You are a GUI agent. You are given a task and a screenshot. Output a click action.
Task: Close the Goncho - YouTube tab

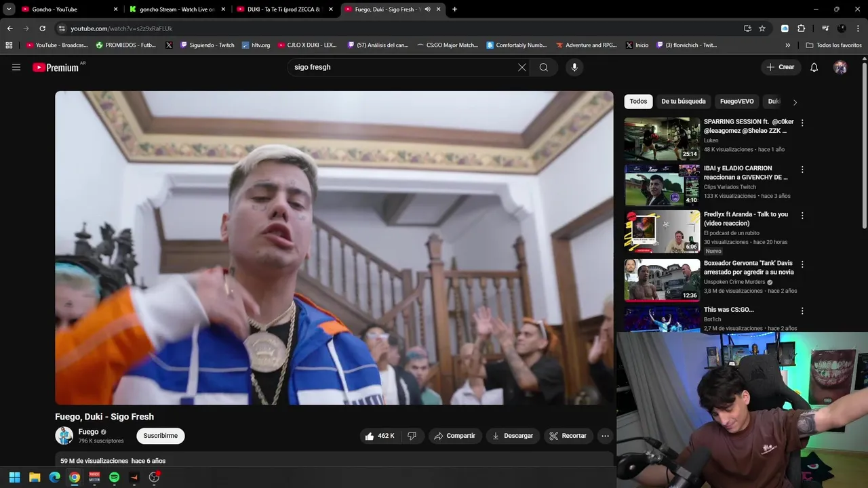tap(115, 9)
